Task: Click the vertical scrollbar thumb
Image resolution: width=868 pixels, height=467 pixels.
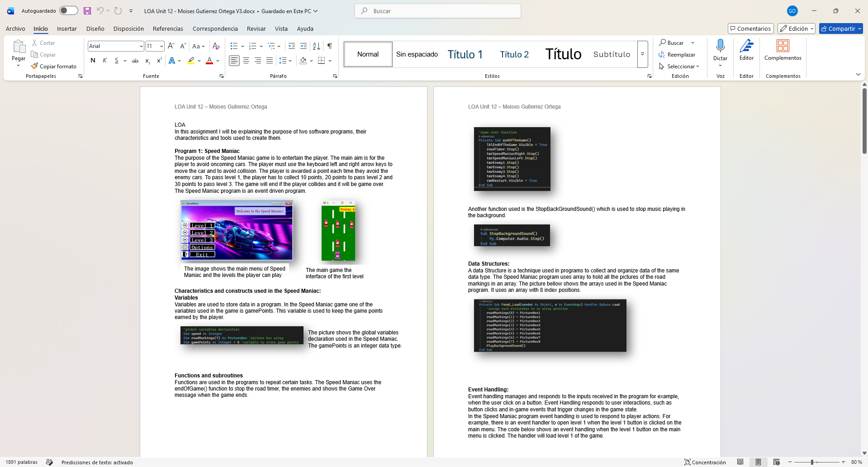Action: [864, 121]
